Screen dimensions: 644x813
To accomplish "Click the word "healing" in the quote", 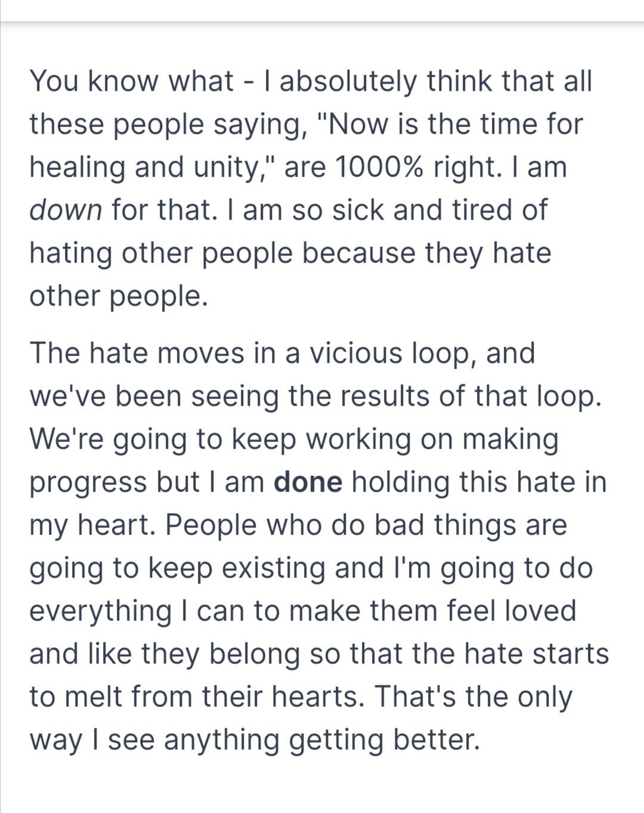I will click(x=78, y=167).
